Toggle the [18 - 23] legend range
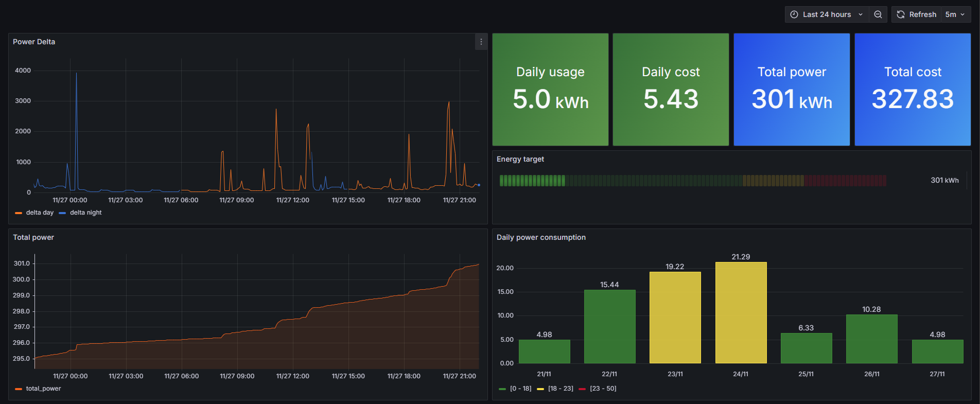This screenshot has width=980, height=404. tap(561, 389)
